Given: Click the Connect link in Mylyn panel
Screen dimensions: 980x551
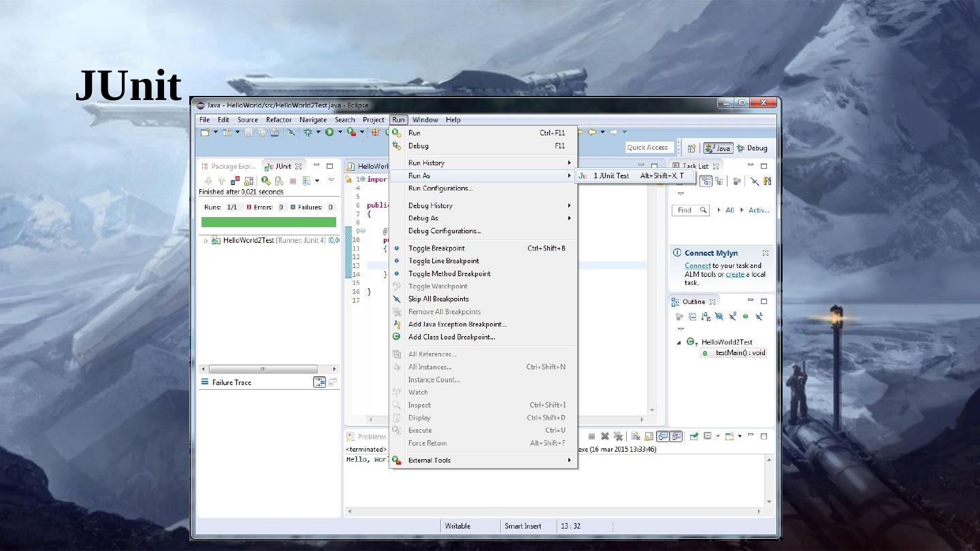Looking at the screenshot, I should [697, 266].
